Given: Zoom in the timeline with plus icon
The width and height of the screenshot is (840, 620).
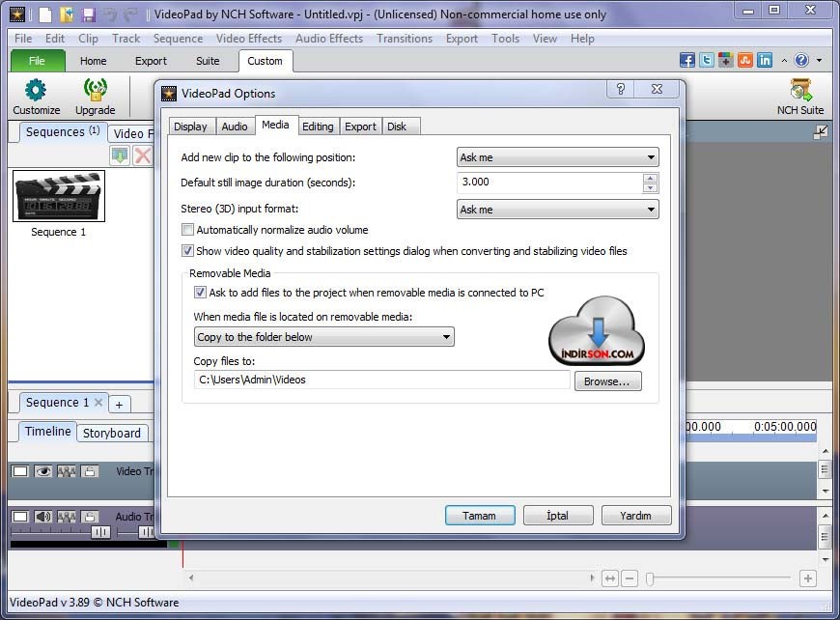Looking at the screenshot, I should (808, 578).
